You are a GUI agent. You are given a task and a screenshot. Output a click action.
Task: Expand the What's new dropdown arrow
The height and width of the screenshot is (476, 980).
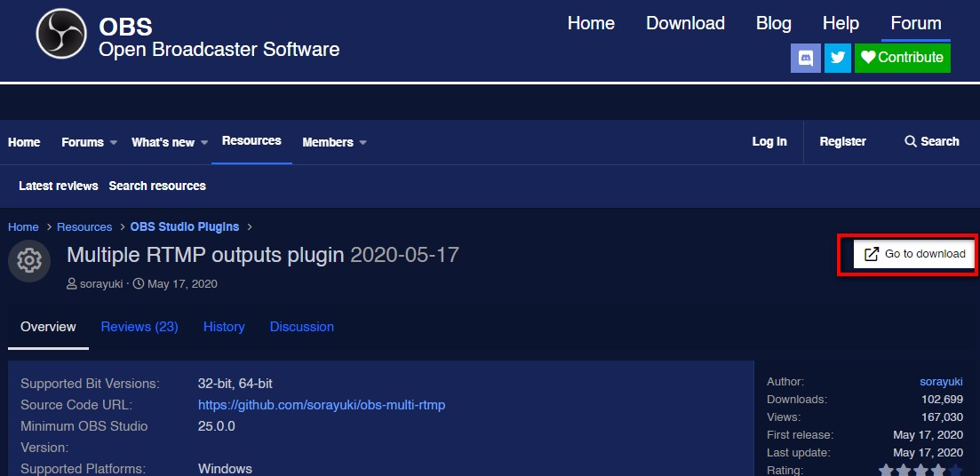coord(204,142)
